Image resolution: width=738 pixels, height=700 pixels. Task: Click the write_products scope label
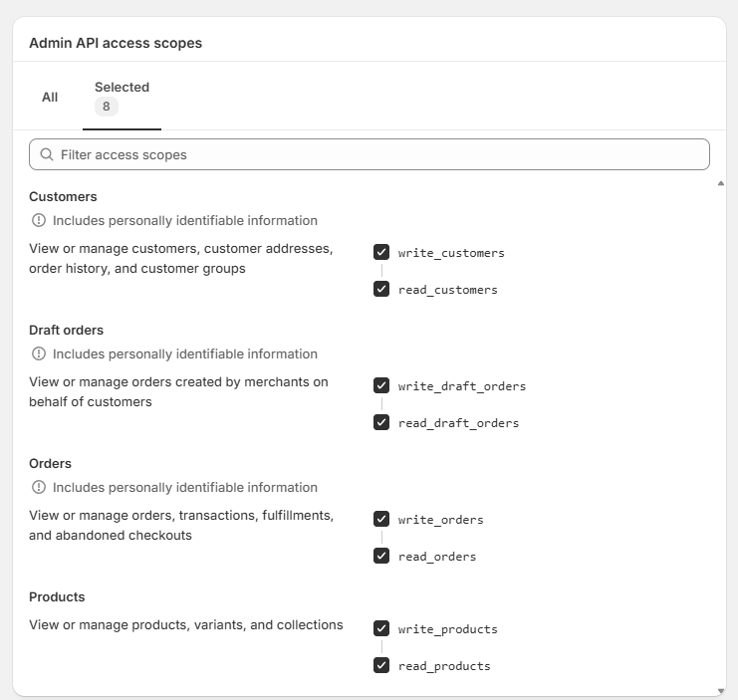[447, 629]
